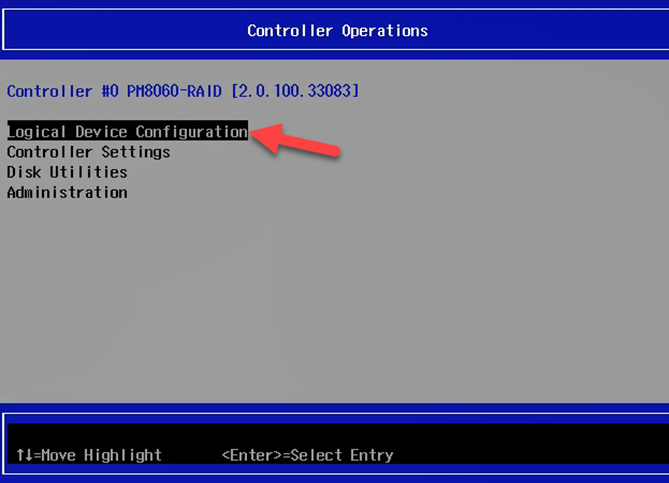669x483 pixels.
Task: Select Logical Device Configuration entry
Action: [x=127, y=132]
